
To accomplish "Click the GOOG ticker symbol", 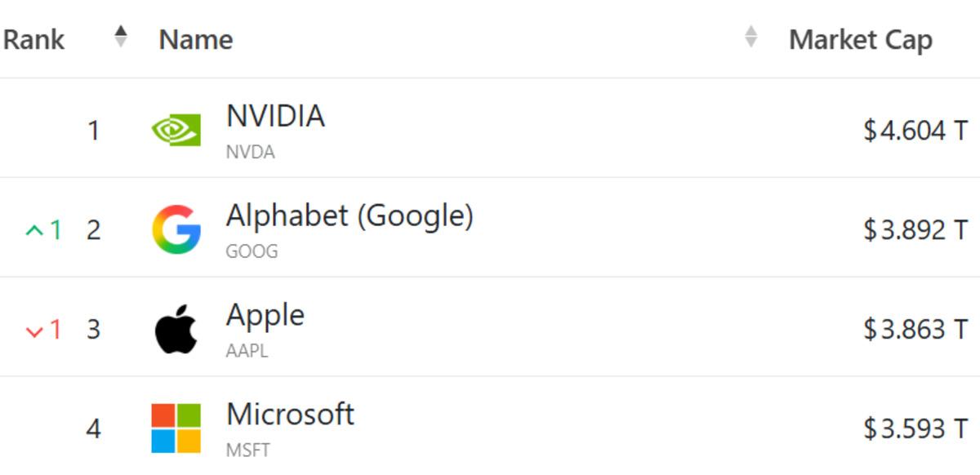I will pyautogui.click(x=252, y=251).
